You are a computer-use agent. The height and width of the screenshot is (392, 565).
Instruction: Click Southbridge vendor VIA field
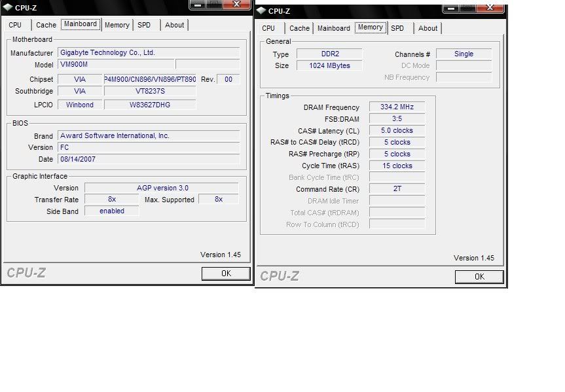point(80,91)
